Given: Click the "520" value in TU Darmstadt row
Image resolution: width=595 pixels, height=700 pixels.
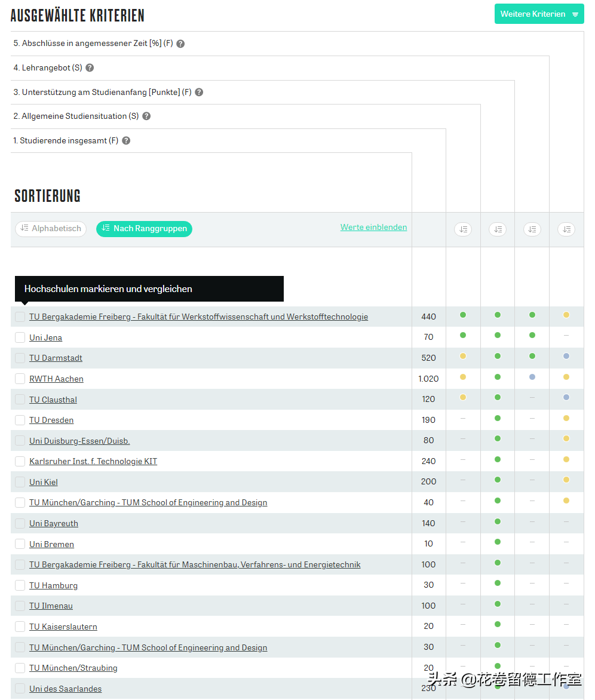Looking at the screenshot, I should (x=428, y=358).
